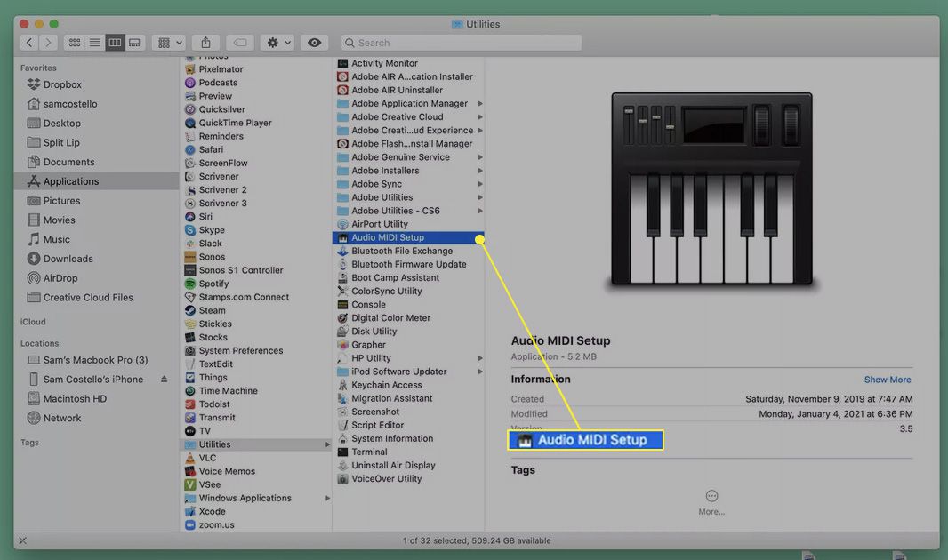
Task: Click the Search field
Action: 460,43
